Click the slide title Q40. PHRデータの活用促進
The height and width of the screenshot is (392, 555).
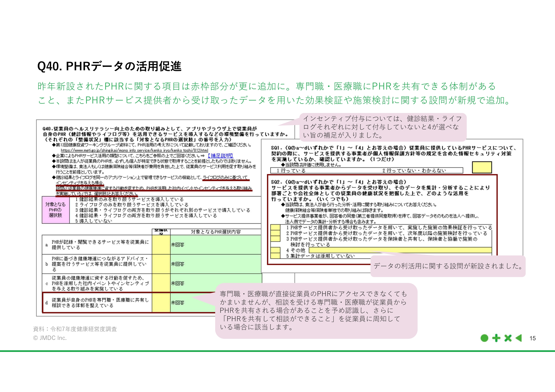tap(109, 66)
